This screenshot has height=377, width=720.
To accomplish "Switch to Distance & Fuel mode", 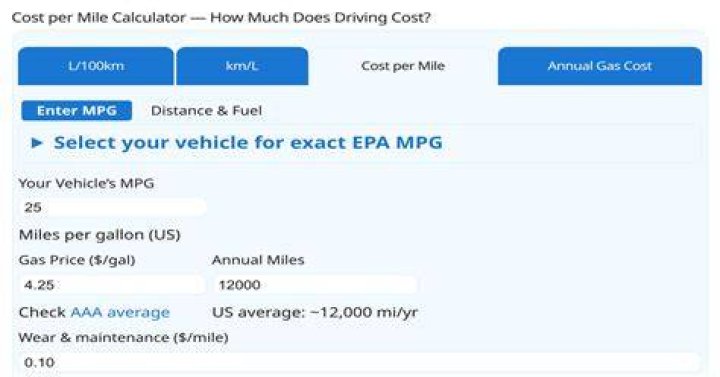I will 206,111.
